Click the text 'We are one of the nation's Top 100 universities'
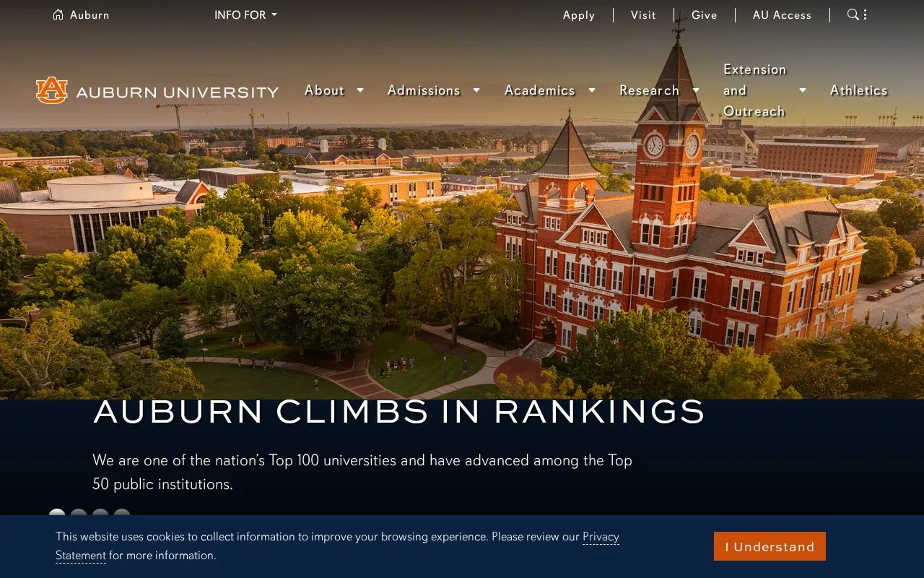924x578 pixels. point(245,460)
